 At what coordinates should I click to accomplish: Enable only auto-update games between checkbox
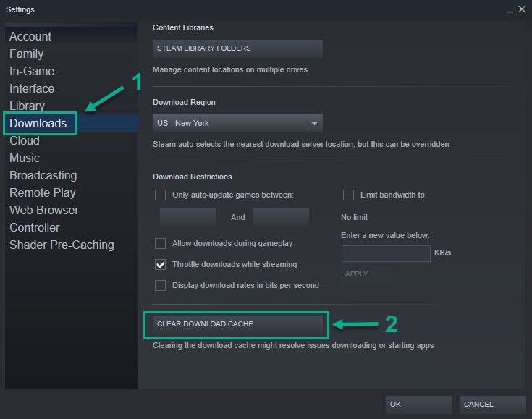(x=160, y=195)
